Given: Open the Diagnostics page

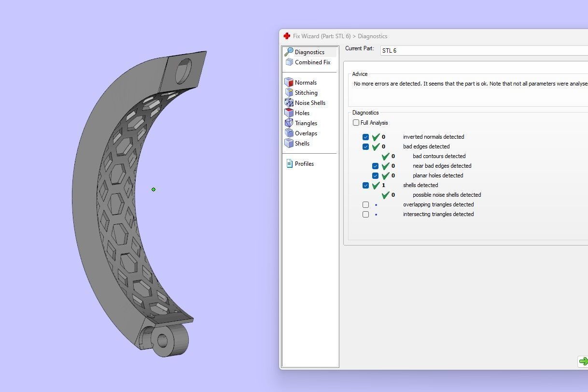Looking at the screenshot, I should 309,52.
